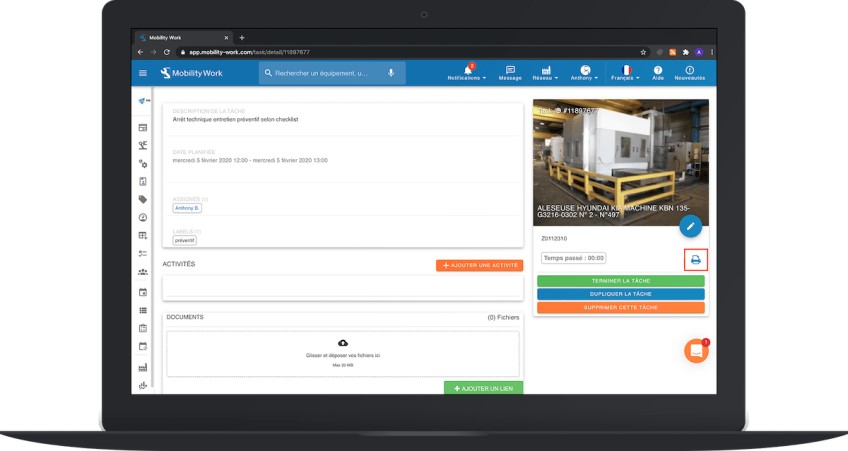This screenshot has height=451, width=848.
Task: Click the blue pencil edit button
Action: 691,227
